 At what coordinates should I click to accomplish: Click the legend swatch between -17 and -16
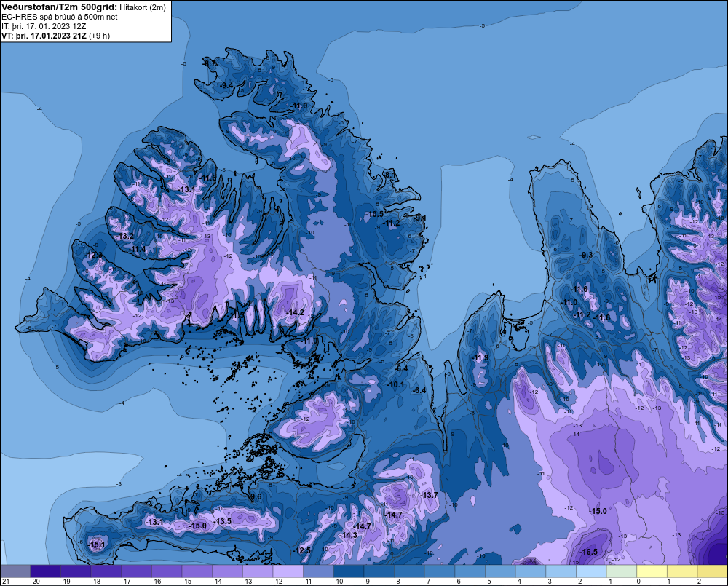[x=137, y=571]
